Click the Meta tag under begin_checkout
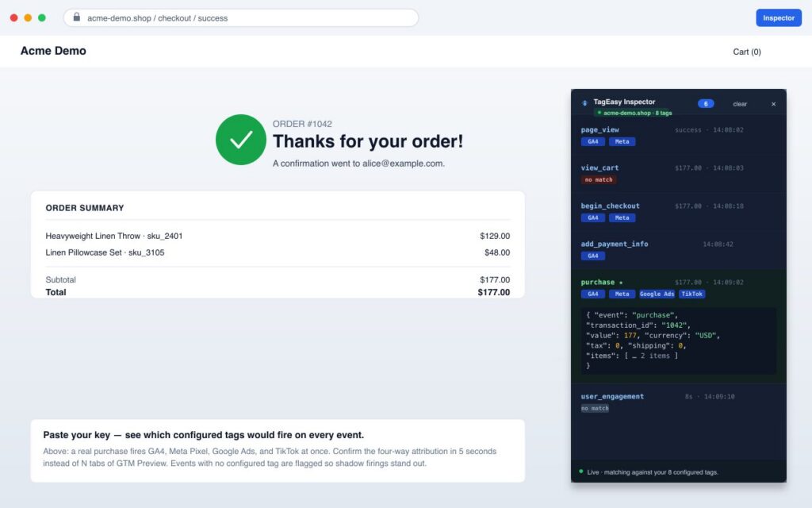Image resolution: width=812 pixels, height=508 pixels. point(622,217)
